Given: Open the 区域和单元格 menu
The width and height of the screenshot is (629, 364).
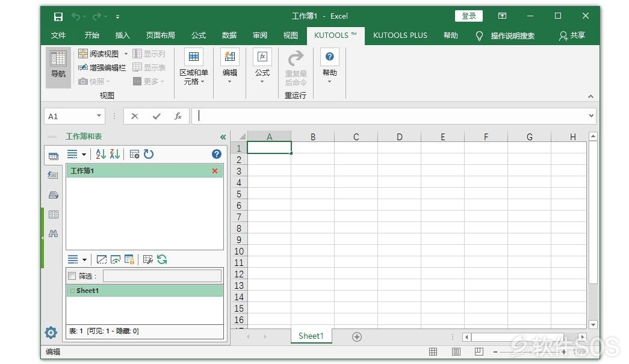Looking at the screenshot, I should [x=194, y=67].
